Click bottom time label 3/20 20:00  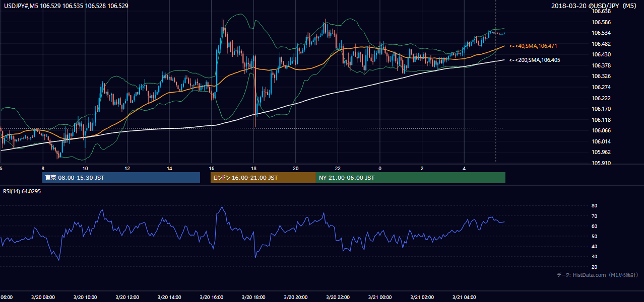295,297
